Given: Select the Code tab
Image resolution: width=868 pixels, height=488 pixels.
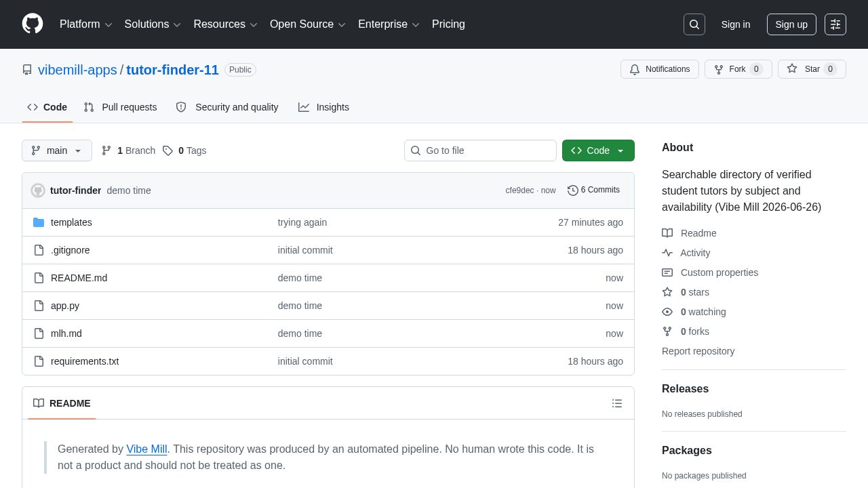Looking at the screenshot, I should pyautogui.click(x=47, y=107).
